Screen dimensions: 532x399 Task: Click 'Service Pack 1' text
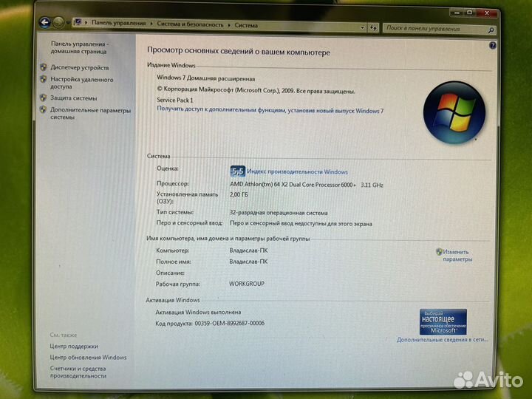[174, 100]
